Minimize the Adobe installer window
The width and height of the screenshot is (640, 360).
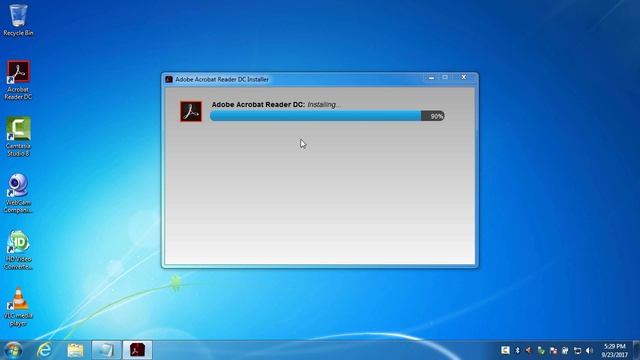tap(431, 77)
